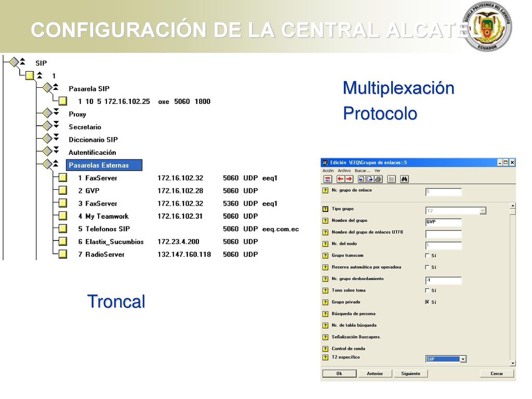Expand the Proxy tree node
The width and height of the screenshot is (532, 399).
(x=56, y=112)
